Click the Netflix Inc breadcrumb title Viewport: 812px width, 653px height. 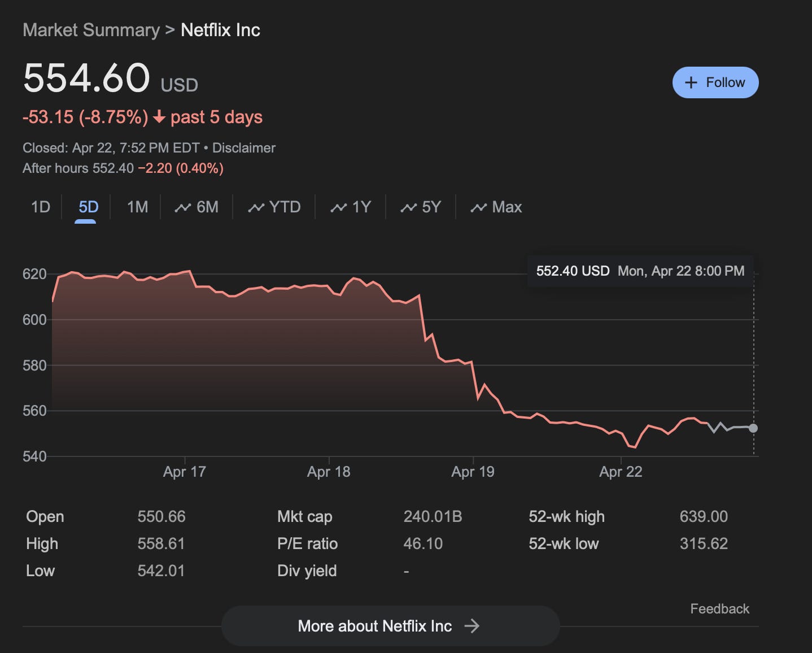click(x=220, y=30)
